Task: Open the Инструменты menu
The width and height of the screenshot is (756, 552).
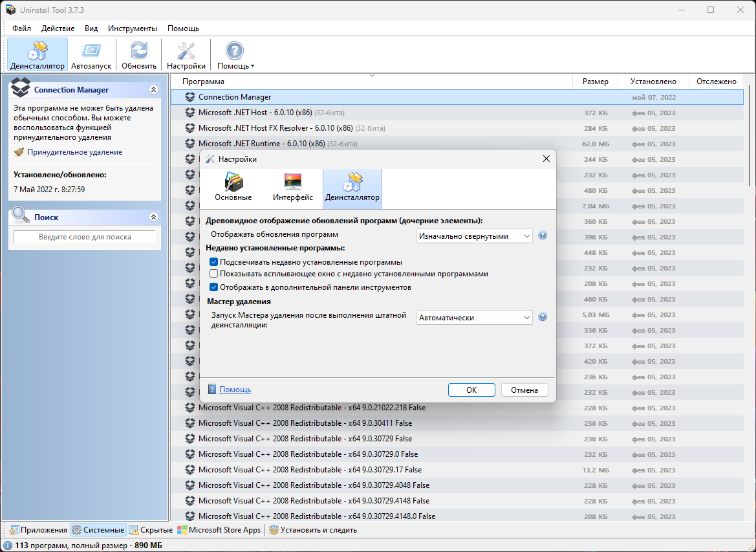Action: [x=133, y=28]
